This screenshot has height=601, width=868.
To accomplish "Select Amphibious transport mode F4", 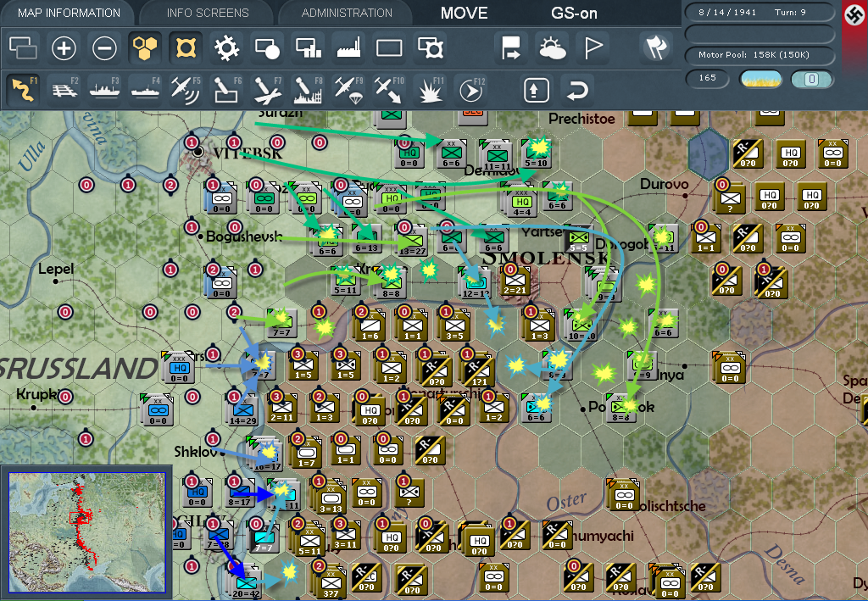I will (145, 90).
